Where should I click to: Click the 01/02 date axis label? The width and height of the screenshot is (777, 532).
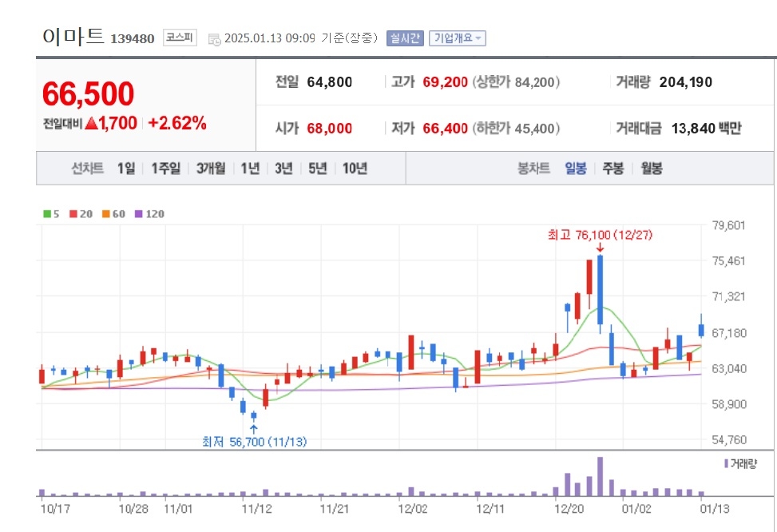pos(636,509)
